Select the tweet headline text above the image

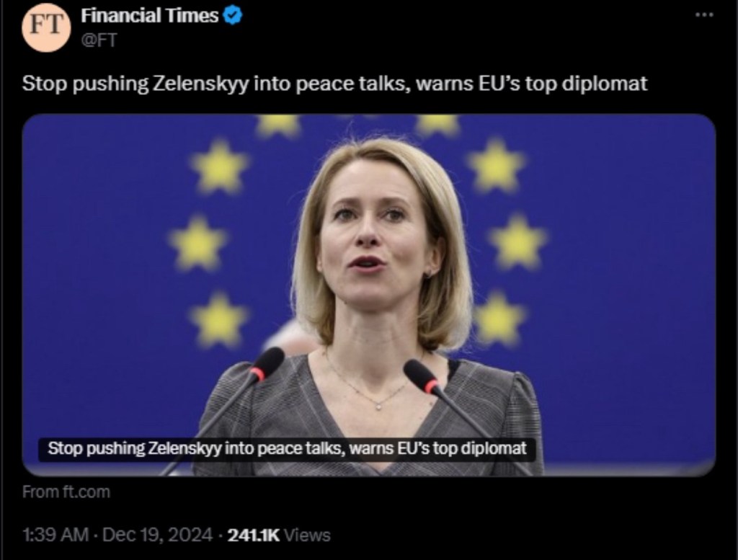[x=334, y=84]
